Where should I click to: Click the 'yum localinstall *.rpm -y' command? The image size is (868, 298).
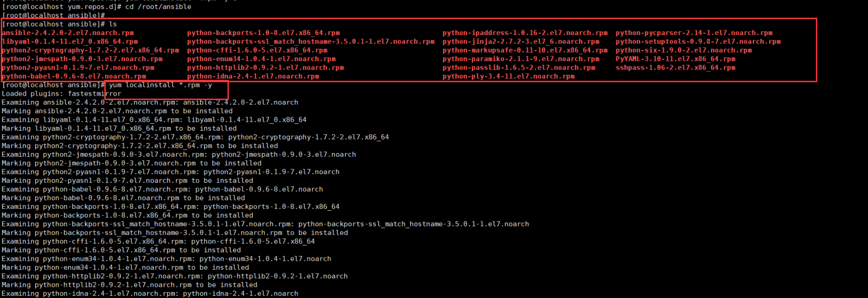tap(161, 85)
